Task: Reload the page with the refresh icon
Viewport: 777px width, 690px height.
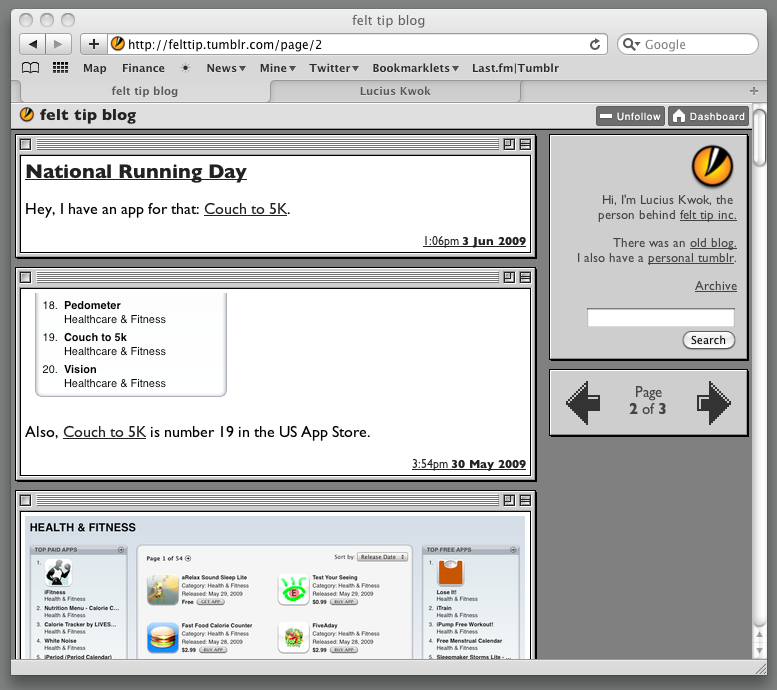Action: pos(595,44)
